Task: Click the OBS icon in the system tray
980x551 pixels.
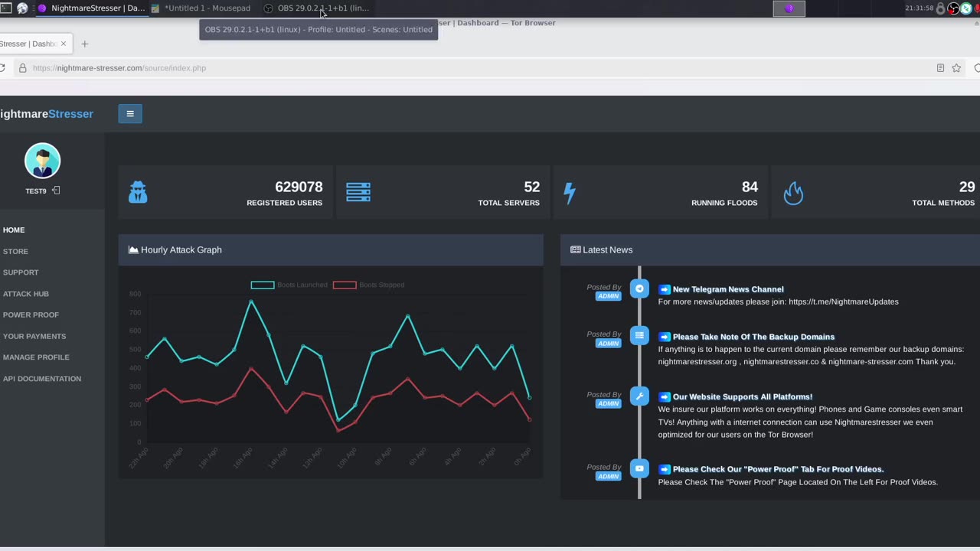Action: (x=953, y=8)
